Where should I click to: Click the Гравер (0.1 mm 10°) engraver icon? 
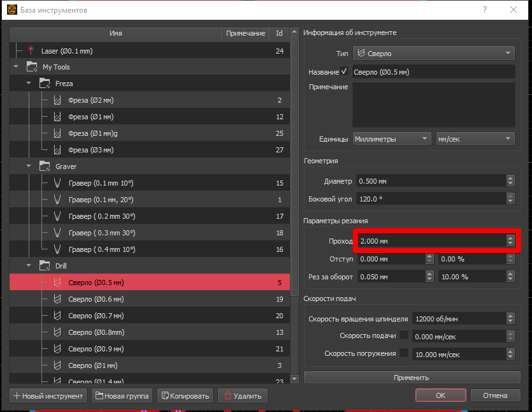pos(57,183)
